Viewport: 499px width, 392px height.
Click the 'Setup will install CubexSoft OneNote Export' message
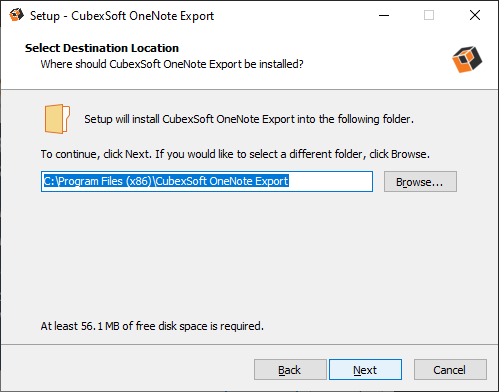pyautogui.click(x=249, y=119)
